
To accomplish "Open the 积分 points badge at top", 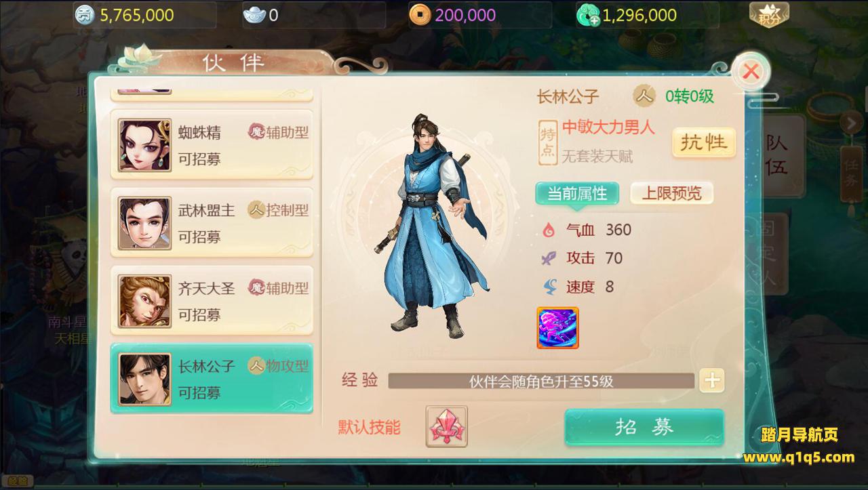I will pyautogui.click(x=769, y=15).
